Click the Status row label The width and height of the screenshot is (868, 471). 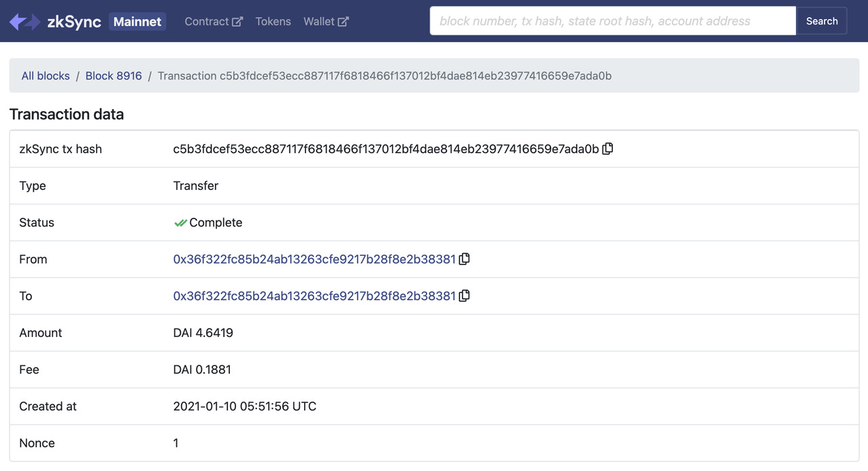pyautogui.click(x=37, y=222)
